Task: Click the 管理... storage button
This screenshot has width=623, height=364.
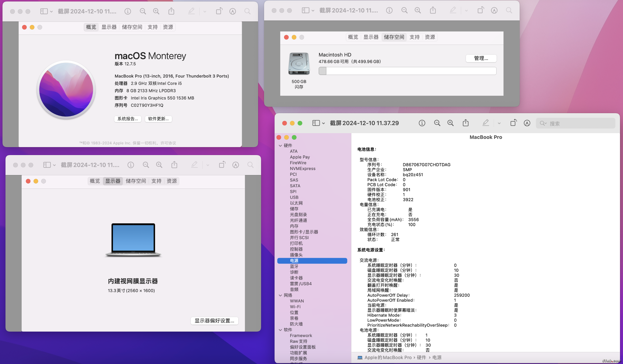Action: 481,58
